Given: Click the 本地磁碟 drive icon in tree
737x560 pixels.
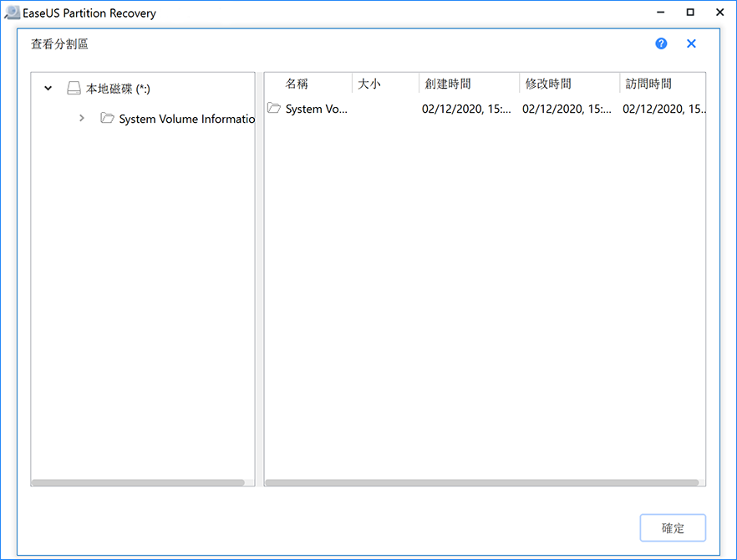Looking at the screenshot, I should tap(74, 89).
